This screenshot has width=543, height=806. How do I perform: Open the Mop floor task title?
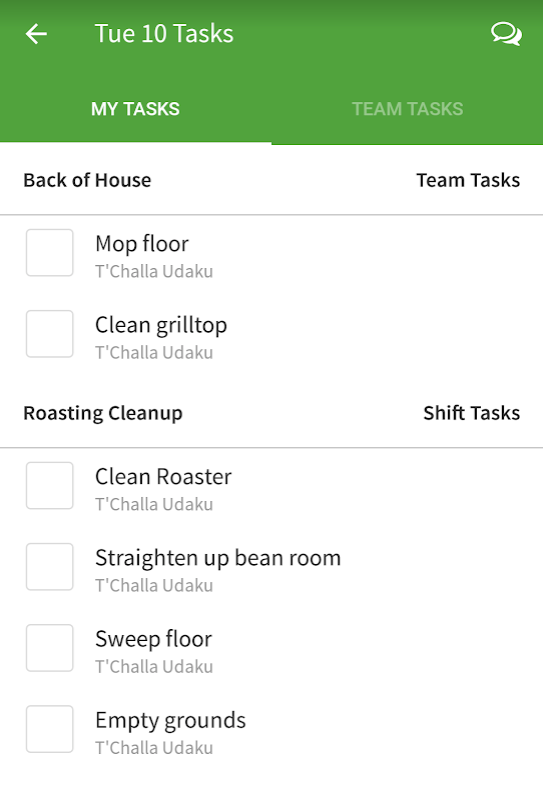[x=142, y=244]
